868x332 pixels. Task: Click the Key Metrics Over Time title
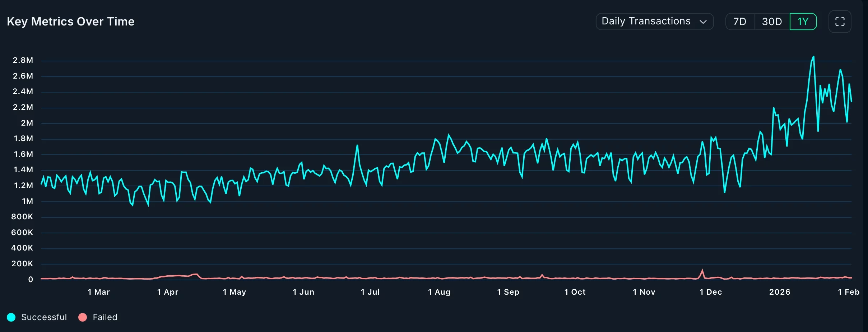[x=70, y=21]
